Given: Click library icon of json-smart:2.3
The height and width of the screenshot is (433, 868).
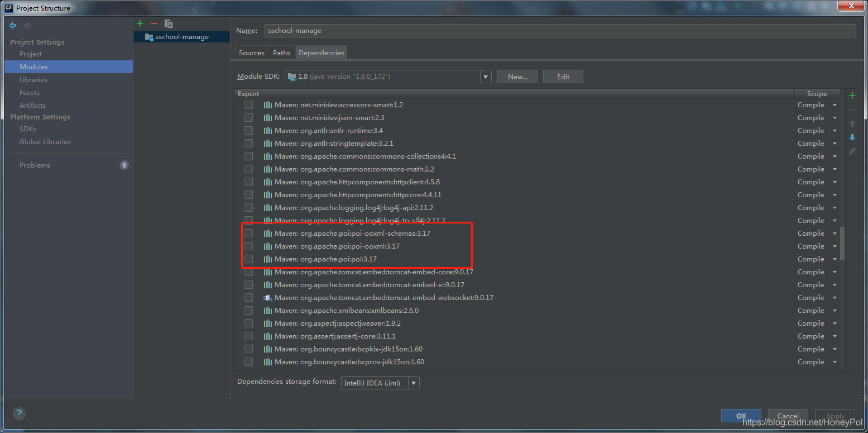Looking at the screenshot, I should pyautogui.click(x=268, y=118).
